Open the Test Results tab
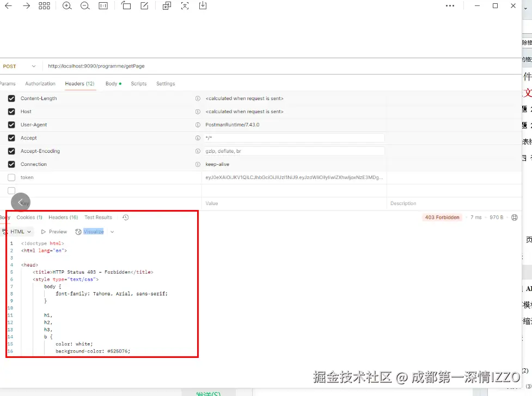Viewport: 532px width, 396px height. 98,218
